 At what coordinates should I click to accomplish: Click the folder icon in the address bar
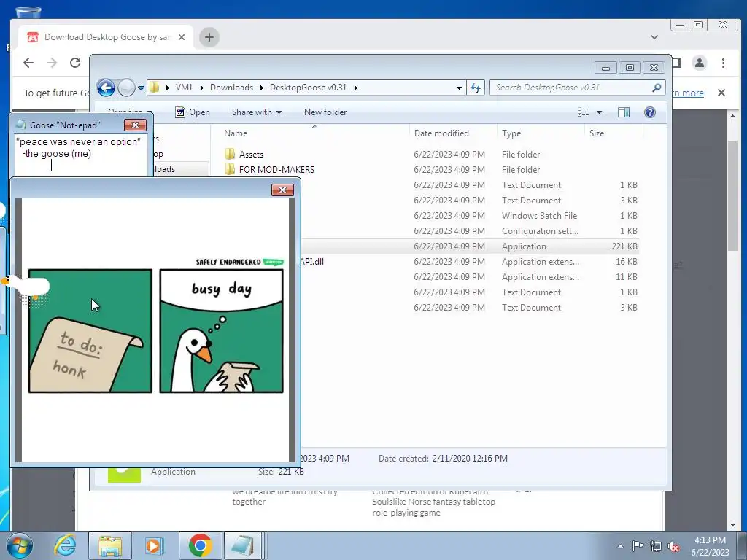155,87
